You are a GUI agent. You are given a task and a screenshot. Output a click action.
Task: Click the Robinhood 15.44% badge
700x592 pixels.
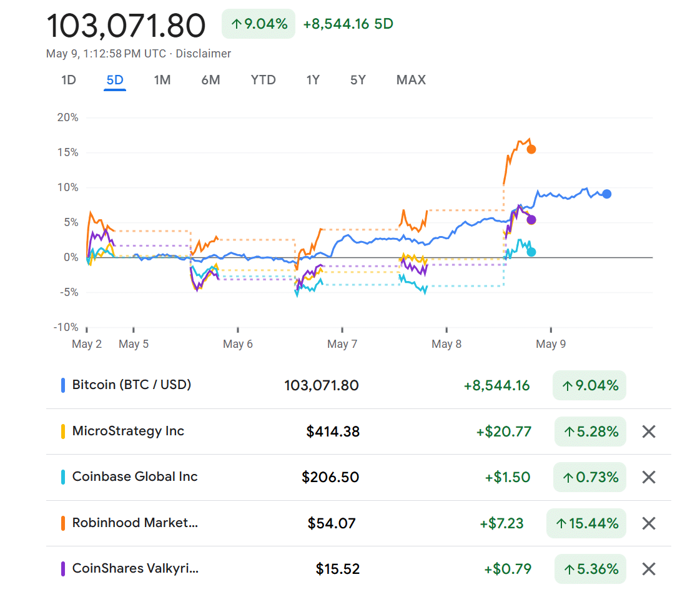pyautogui.click(x=586, y=523)
